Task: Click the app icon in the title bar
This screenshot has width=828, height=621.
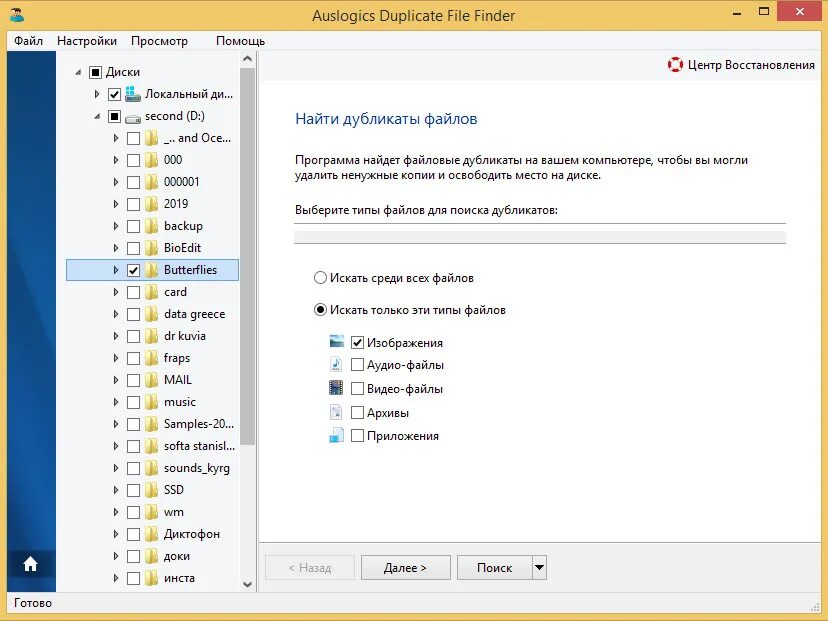Action: pos(17,15)
